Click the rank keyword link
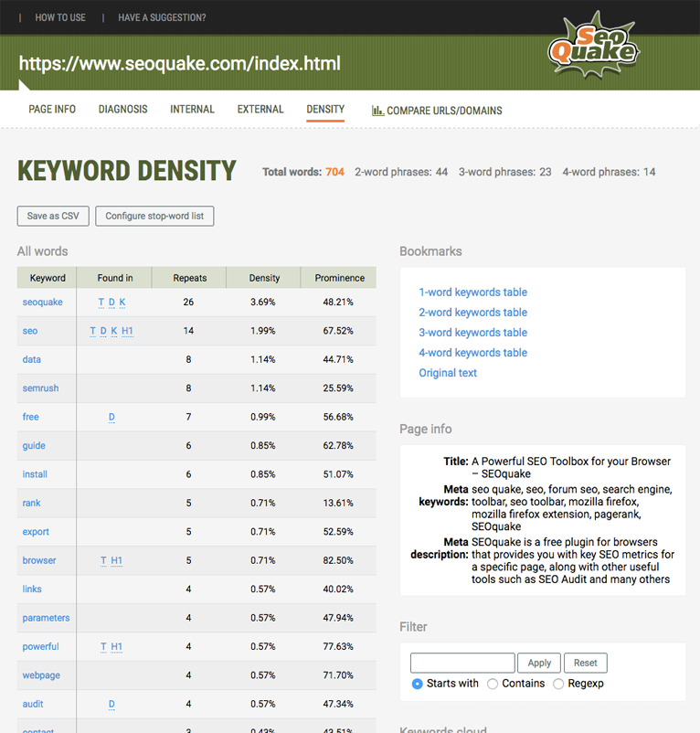700x733 pixels. click(x=32, y=503)
